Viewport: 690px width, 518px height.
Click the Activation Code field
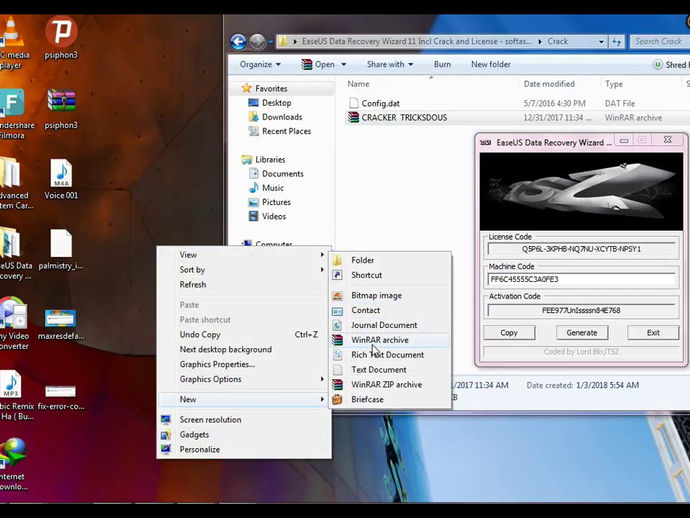581,310
